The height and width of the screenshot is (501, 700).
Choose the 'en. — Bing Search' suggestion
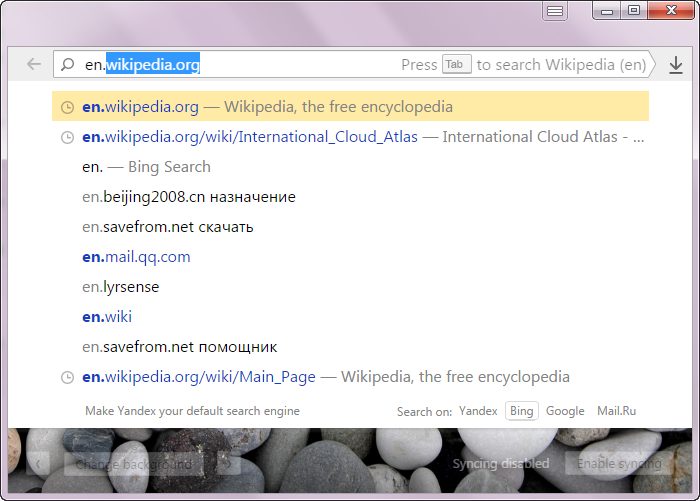[x=350, y=167]
